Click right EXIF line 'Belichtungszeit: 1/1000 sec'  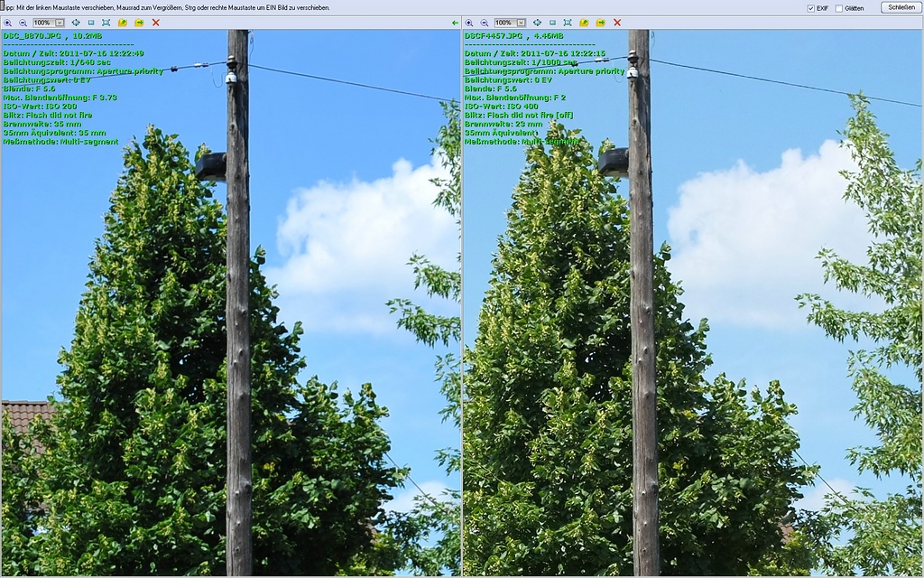(x=521, y=62)
